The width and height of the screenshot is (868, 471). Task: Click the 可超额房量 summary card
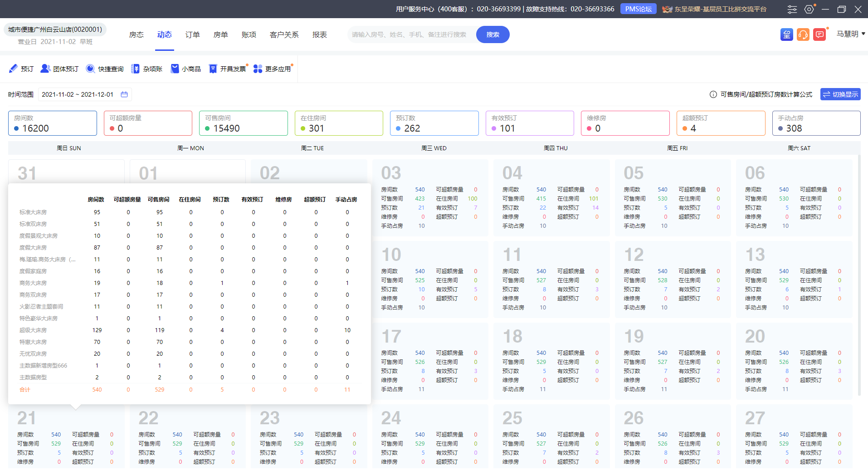[x=148, y=123]
